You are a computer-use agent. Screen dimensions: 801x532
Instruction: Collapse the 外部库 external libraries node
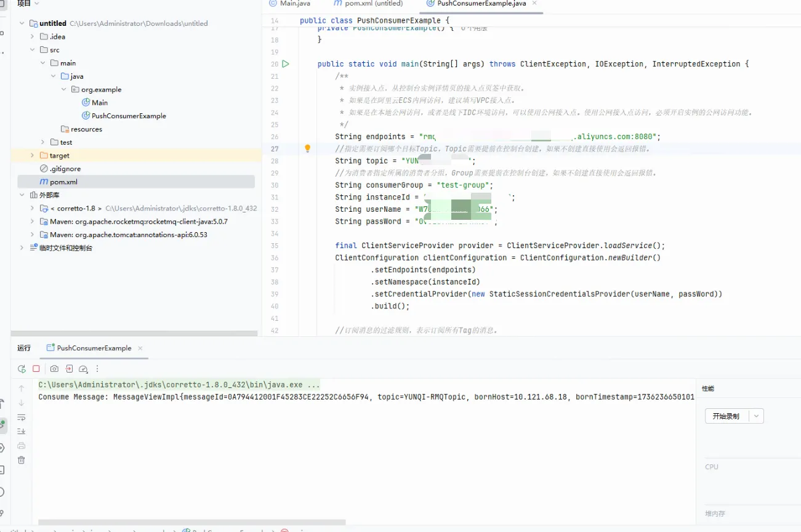[x=22, y=195]
